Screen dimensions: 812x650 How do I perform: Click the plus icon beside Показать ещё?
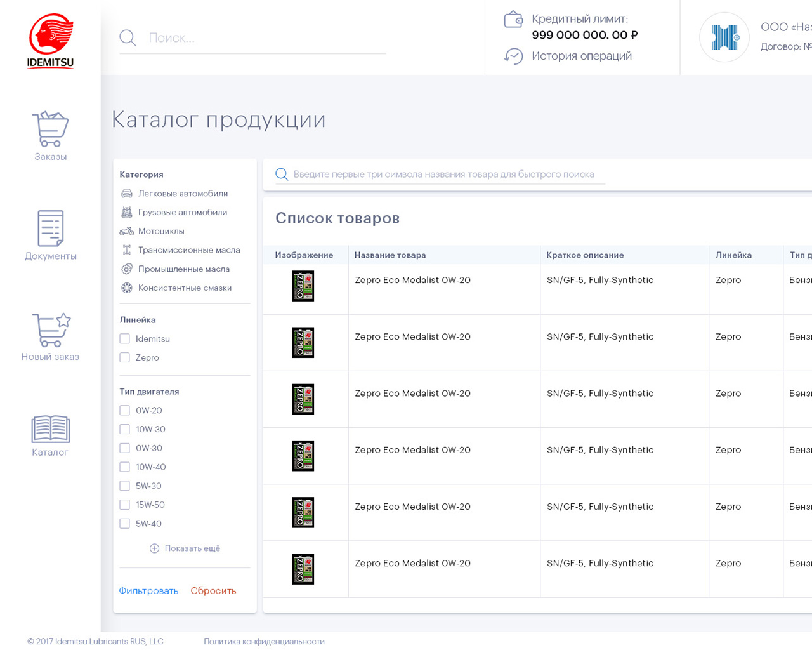pyautogui.click(x=154, y=548)
